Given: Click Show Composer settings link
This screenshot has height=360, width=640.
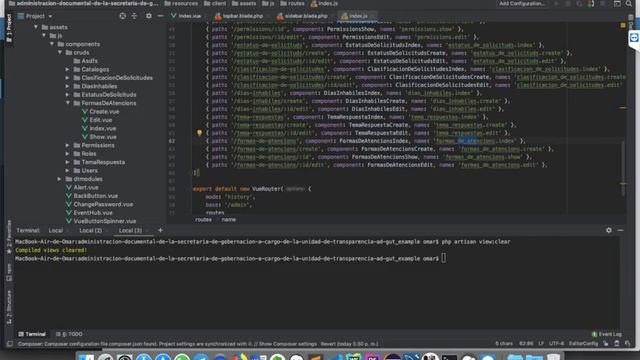Looking at the screenshot, I should (x=290, y=344).
